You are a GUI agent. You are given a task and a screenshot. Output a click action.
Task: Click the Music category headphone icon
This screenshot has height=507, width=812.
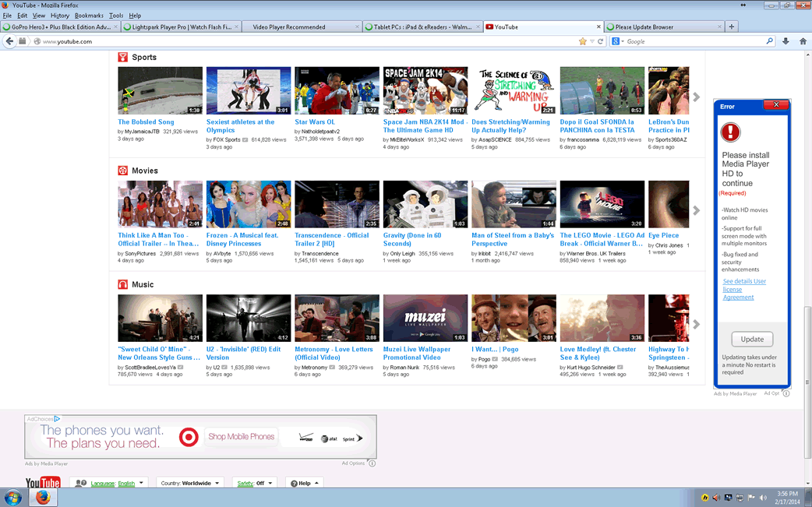tap(123, 284)
